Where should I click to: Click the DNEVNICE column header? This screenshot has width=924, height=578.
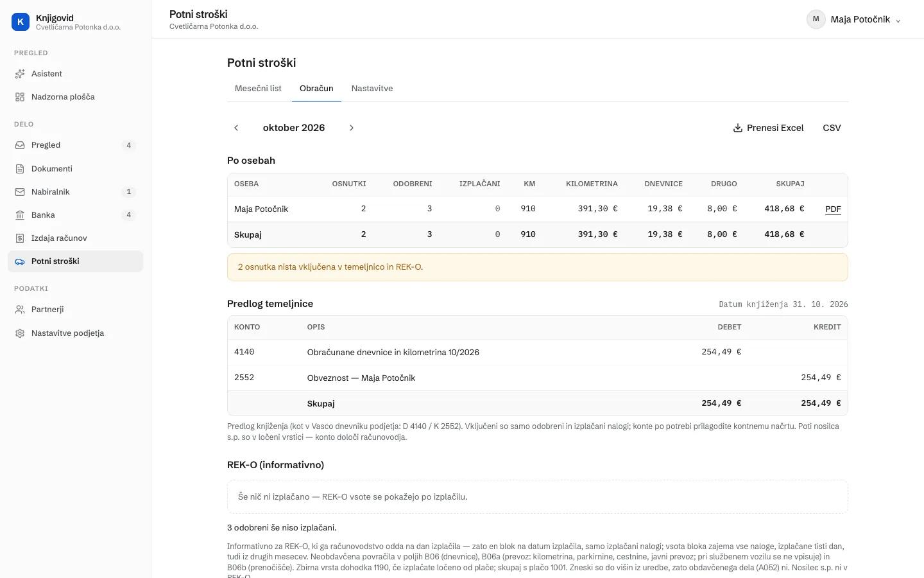tap(663, 184)
